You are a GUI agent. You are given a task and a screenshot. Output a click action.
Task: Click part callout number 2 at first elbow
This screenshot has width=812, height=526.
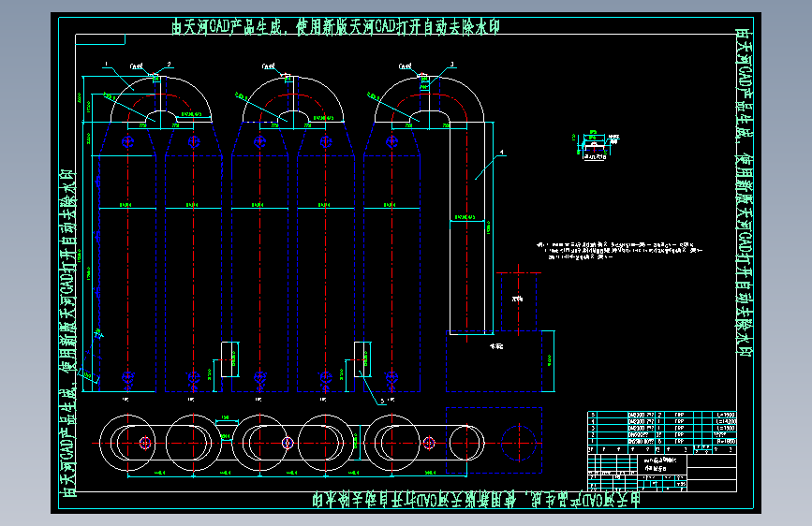click(x=169, y=65)
